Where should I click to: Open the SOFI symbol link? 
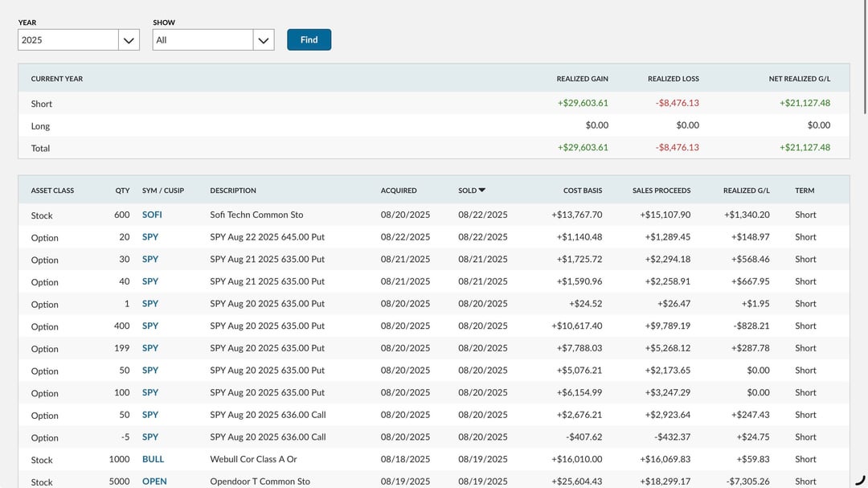(152, 215)
